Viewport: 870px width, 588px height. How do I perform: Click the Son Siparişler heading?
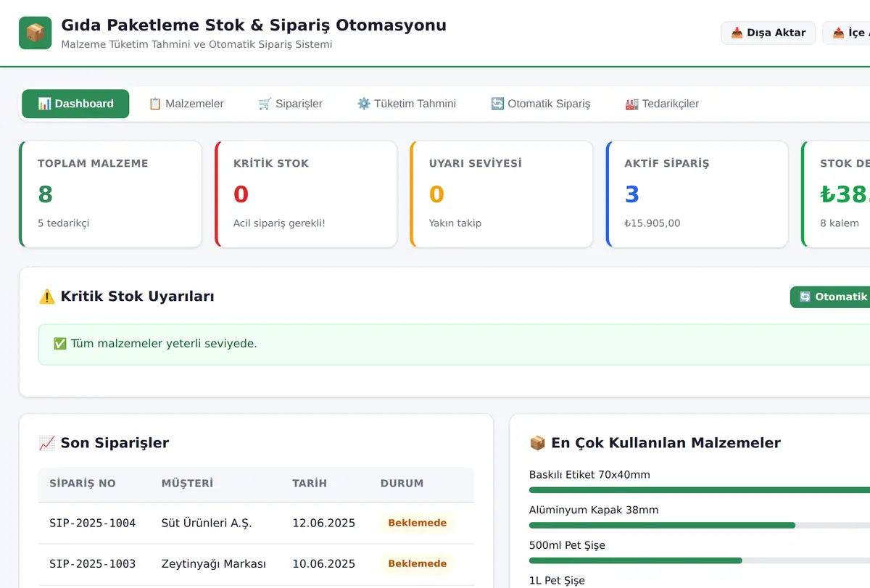[x=104, y=442]
